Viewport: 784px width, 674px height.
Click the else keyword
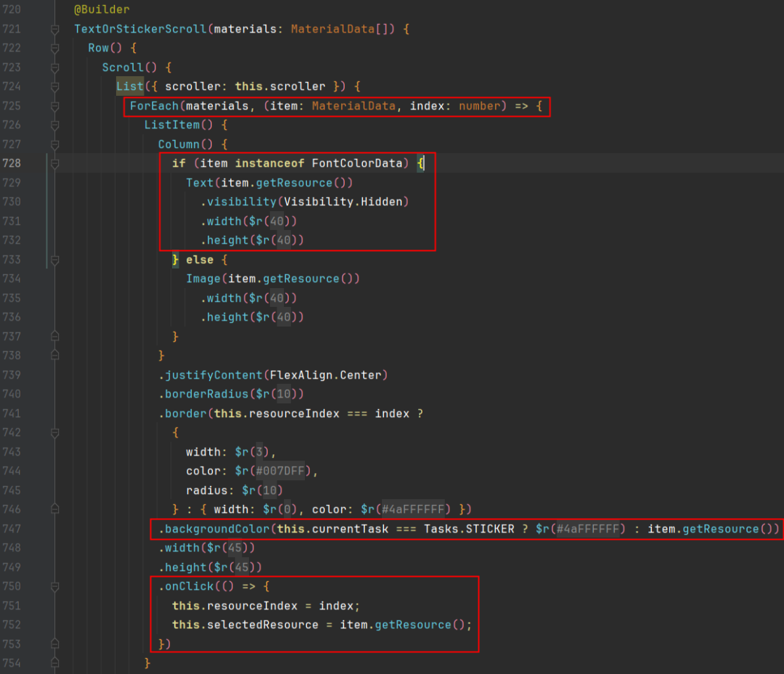[x=200, y=260]
